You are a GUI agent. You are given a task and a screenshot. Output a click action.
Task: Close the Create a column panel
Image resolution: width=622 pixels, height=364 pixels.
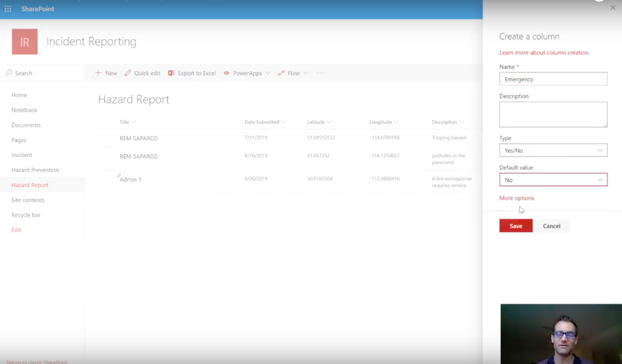(613, 8)
